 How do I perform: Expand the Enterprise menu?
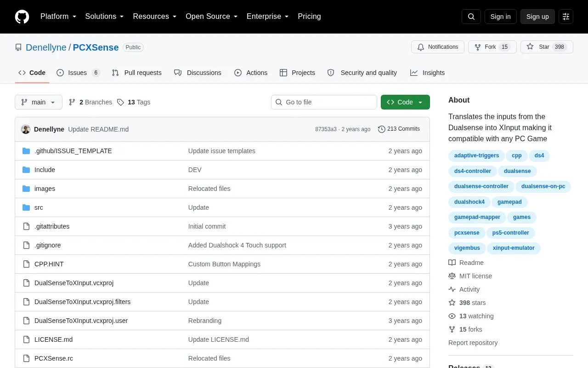coord(267,17)
